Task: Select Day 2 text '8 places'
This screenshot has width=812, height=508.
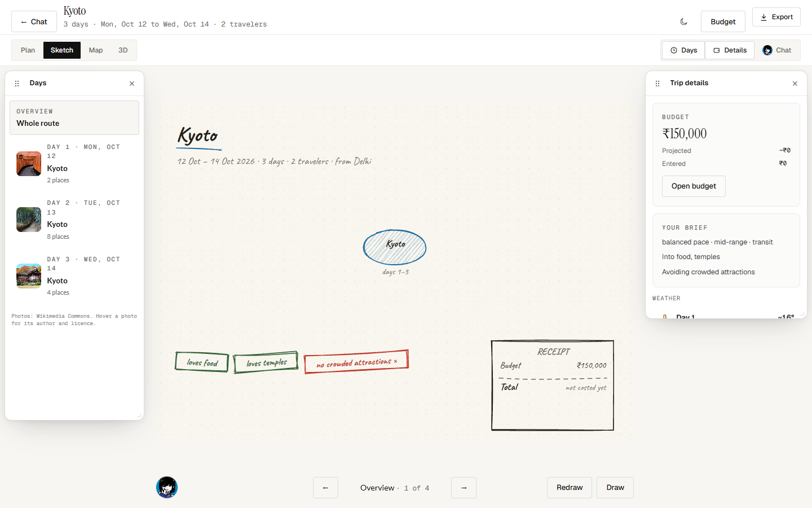Action: [x=58, y=237]
